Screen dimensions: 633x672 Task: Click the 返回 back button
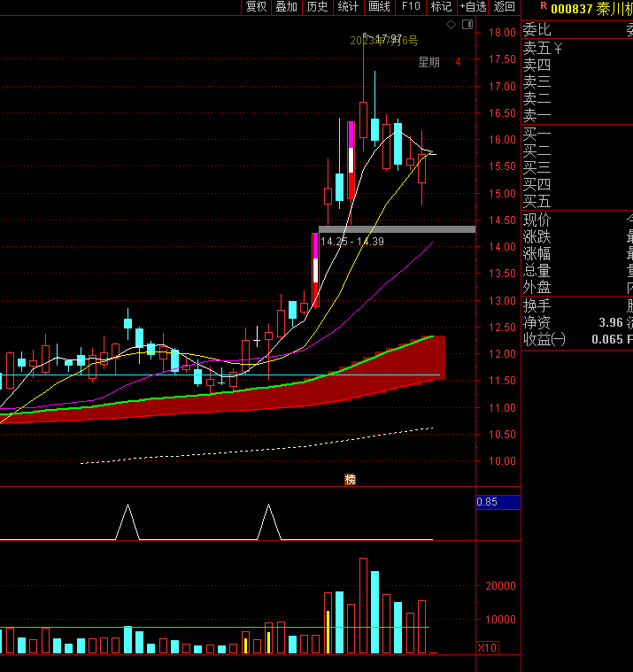[x=504, y=6]
